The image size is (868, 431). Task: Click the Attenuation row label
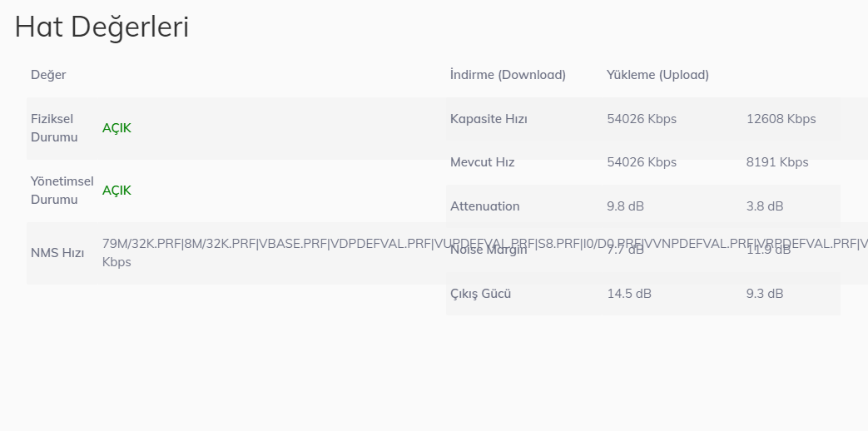(x=484, y=206)
